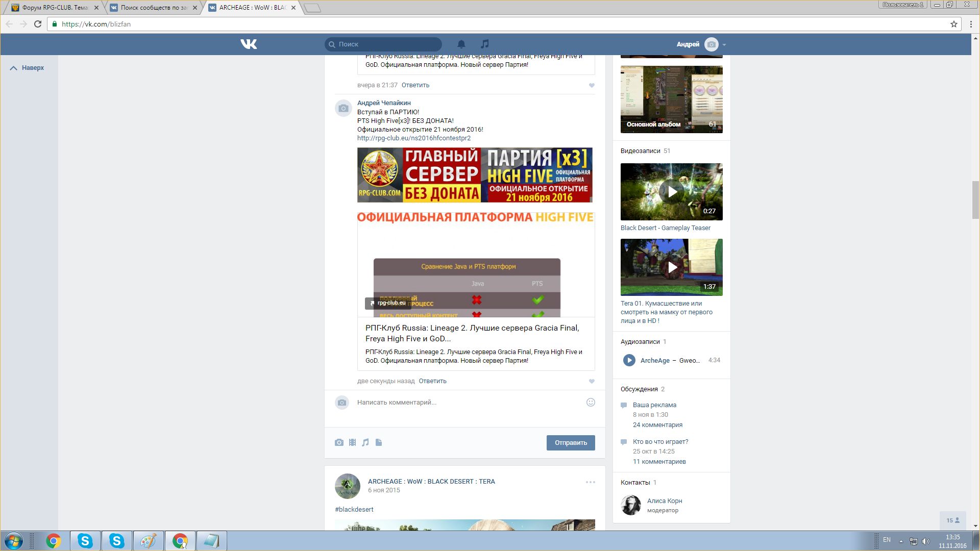The height and width of the screenshot is (551, 980).
Task: Close the Поиск сообществ tab
Action: click(x=195, y=8)
